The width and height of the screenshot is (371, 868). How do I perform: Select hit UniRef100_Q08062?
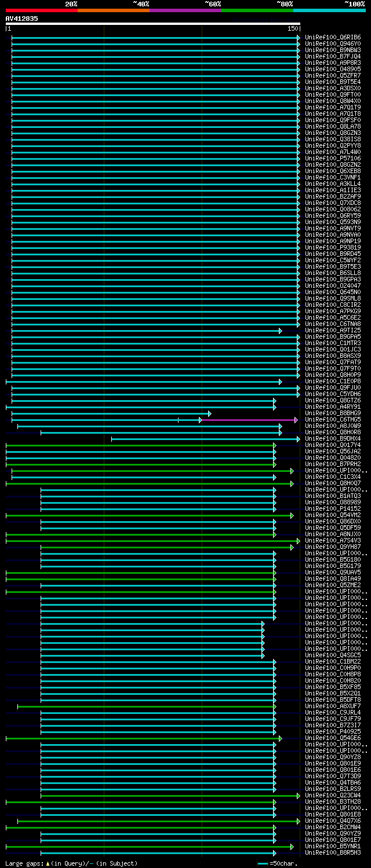click(x=333, y=209)
